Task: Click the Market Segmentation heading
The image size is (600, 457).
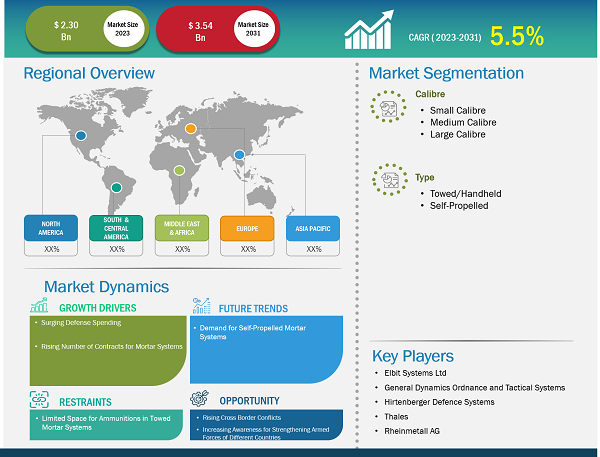Action: point(446,73)
